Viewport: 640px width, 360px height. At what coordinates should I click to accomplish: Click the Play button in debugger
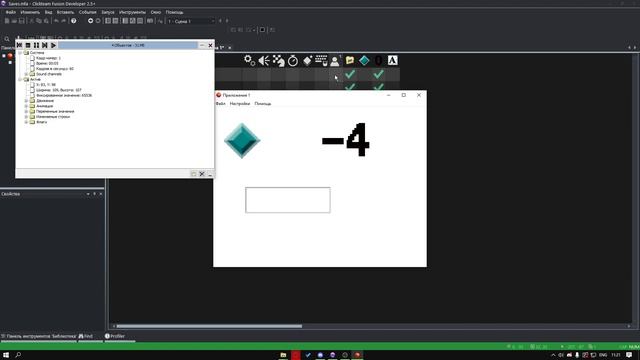pos(53,45)
